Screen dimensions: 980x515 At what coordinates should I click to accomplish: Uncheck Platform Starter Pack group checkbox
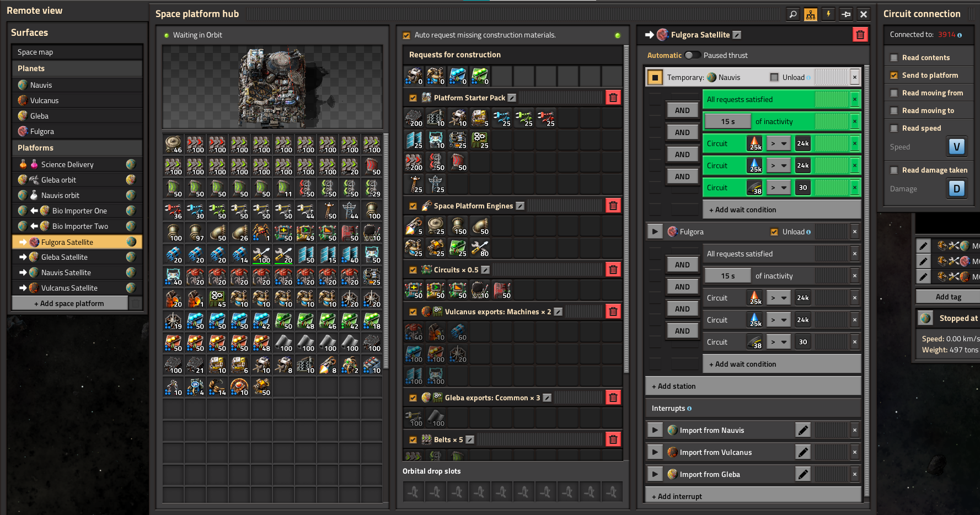point(413,98)
